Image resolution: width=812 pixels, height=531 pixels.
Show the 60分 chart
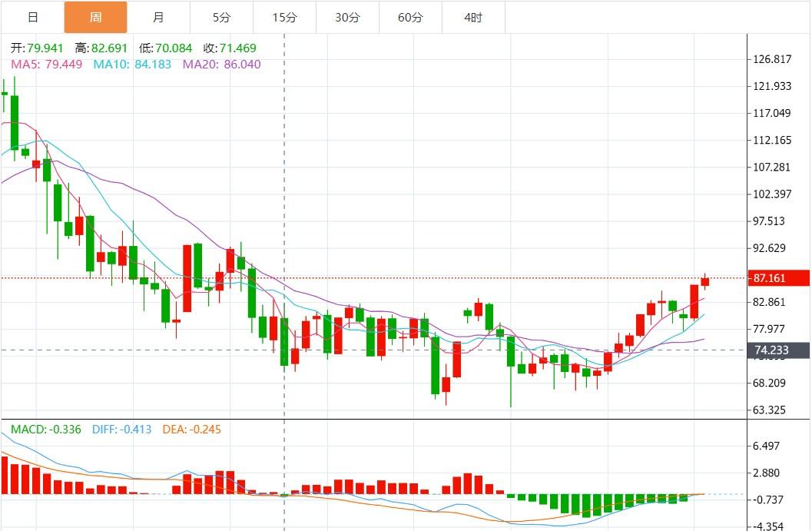[410, 17]
